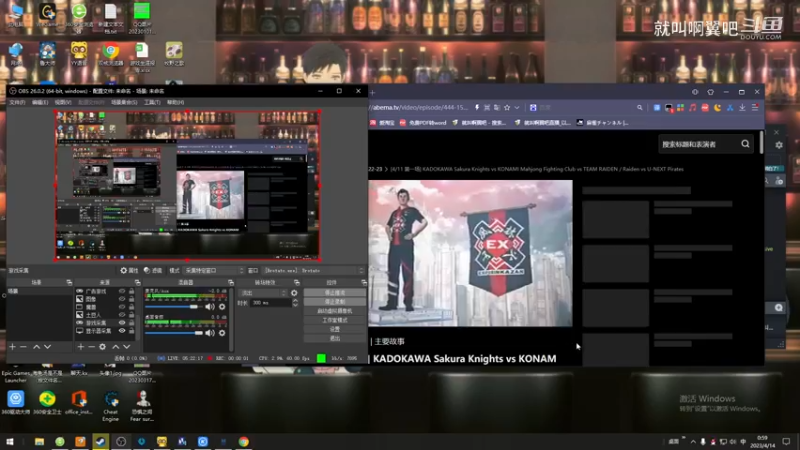Open scene transition properties gear
Image resolution: width=800 pixels, height=450 pixels.
(x=294, y=293)
